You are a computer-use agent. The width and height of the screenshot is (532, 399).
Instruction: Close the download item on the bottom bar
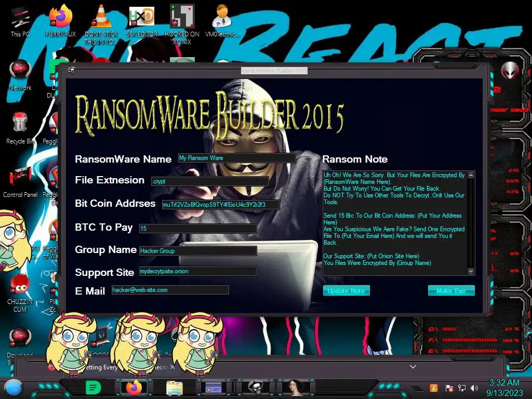172,367
